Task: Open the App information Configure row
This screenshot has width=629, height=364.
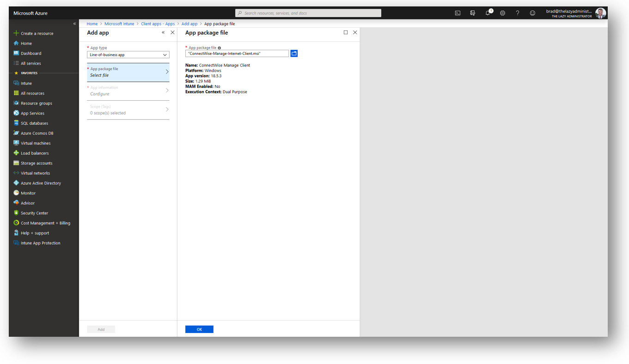Action: (128, 91)
